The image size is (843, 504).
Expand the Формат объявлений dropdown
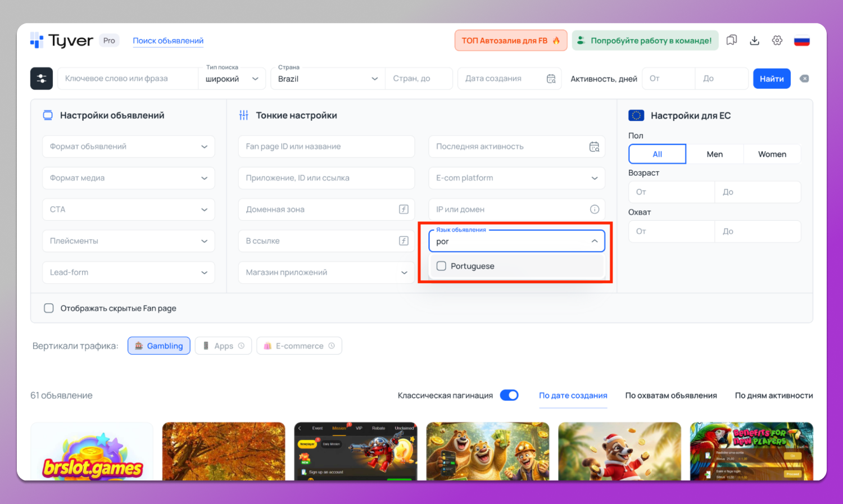point(128,147)
